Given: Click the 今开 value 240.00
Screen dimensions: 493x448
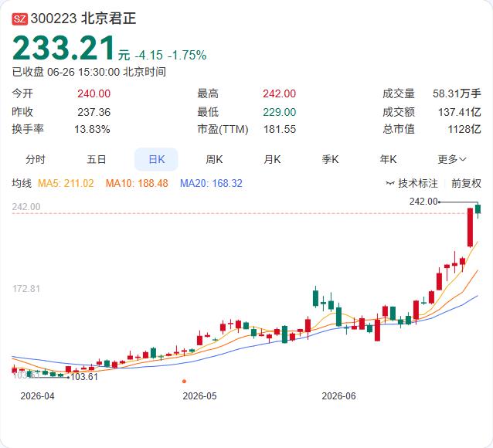Looking at the screenshot, I should (93, 93).
